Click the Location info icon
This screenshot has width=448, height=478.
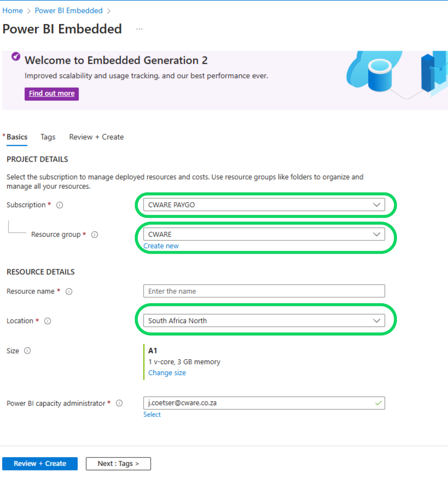tap(48, 321)
